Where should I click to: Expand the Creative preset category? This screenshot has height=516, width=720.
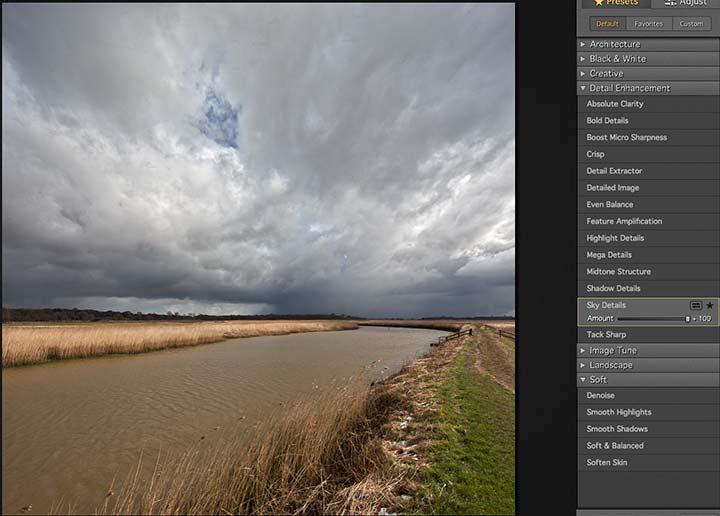tap(648, 73)
